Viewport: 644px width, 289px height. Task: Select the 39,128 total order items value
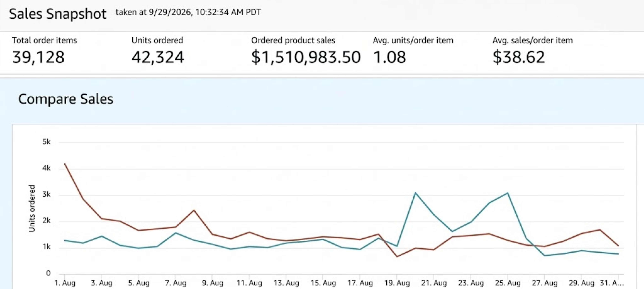(x=38, y=57)
